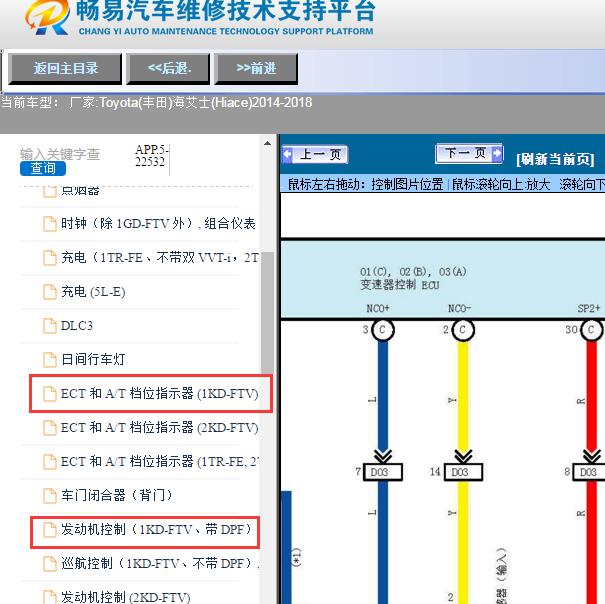Click the sidebar scroll-up arrow

(x=267, y=143)
